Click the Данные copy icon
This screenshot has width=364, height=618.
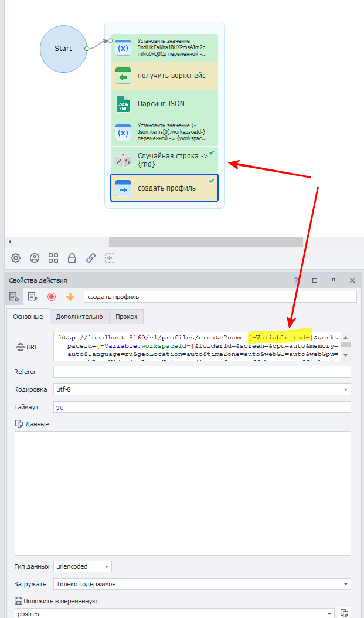tap(19, 424)
